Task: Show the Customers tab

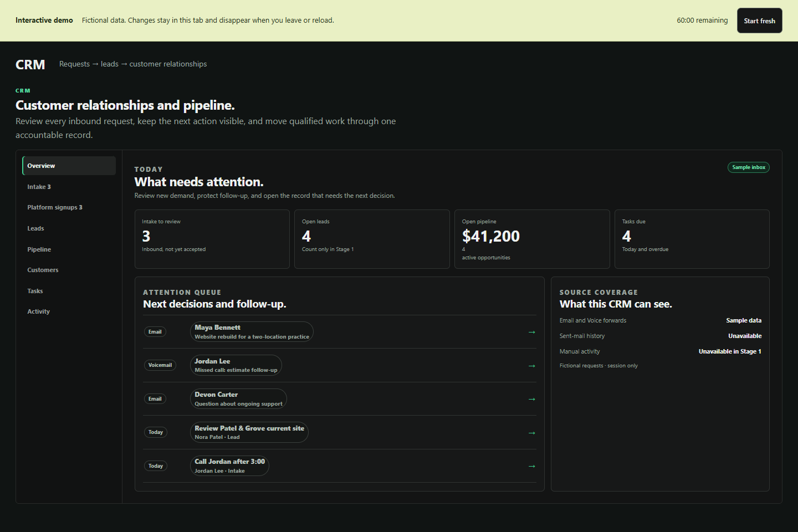Action: pos(69,270)
